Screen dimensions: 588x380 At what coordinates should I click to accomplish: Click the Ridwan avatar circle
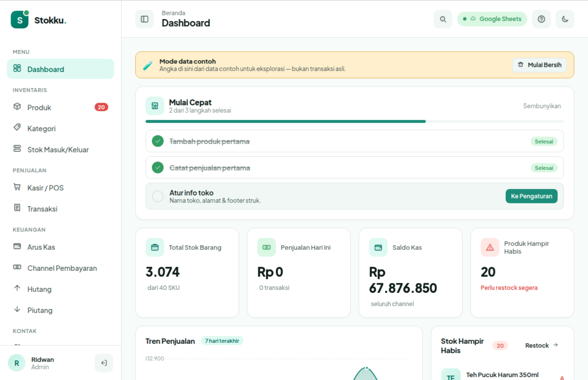17,363
